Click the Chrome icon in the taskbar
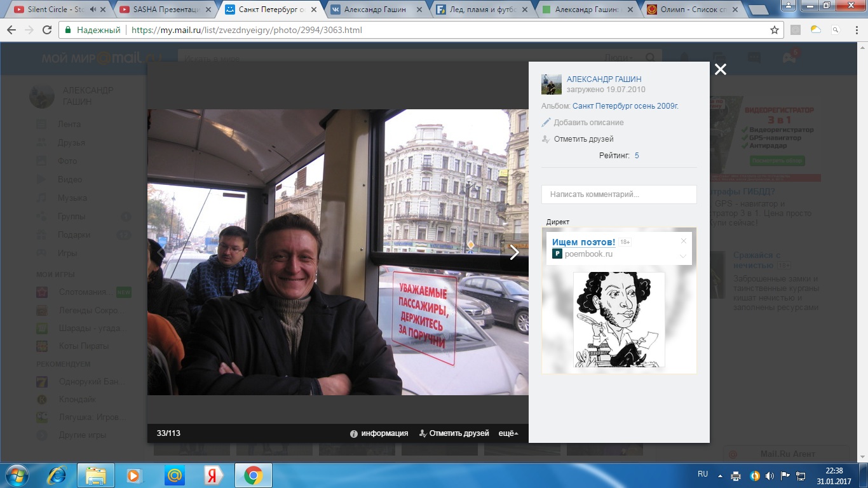 [254, 475]
